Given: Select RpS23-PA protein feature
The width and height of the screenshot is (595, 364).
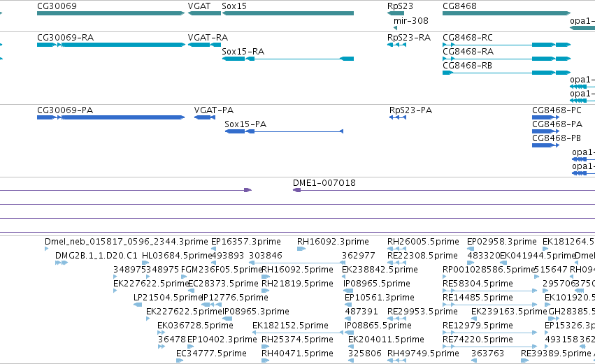Looking at the screenshot, I should pyautogui.click(x=398, y=117).
